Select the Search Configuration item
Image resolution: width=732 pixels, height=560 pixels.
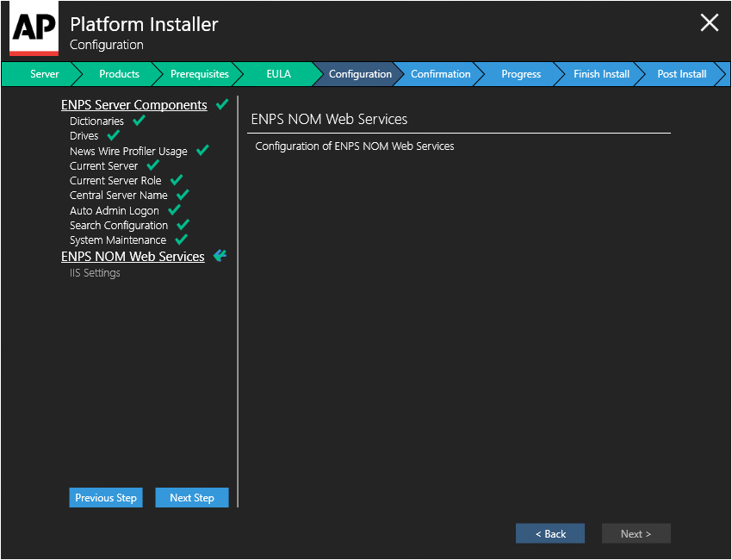click(x=119, y=225)
